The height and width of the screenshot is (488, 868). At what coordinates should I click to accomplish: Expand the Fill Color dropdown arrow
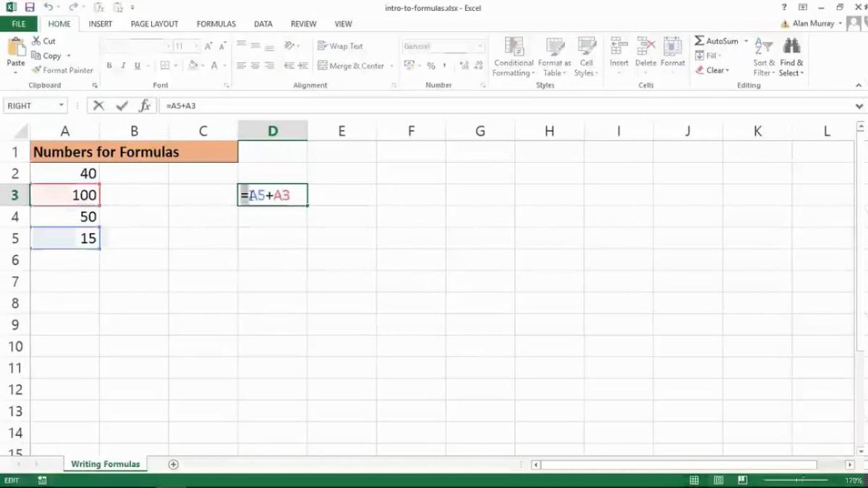click(201, 66)
